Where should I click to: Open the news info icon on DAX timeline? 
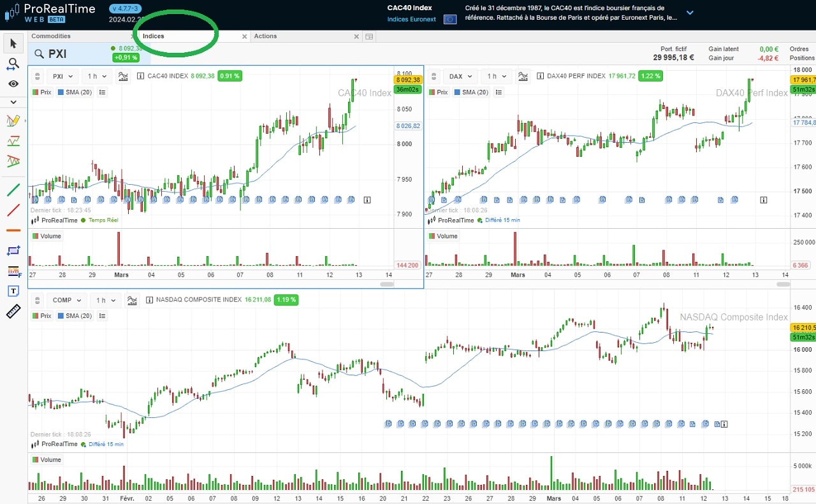pyautogui.click(x=764, y=199)
